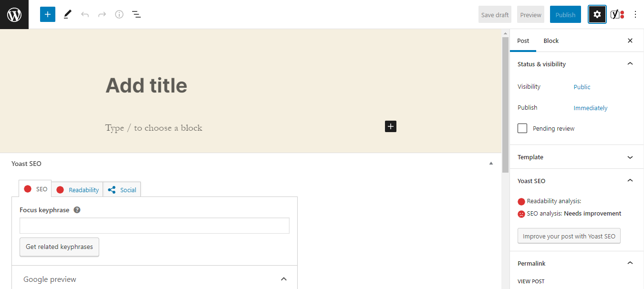644x289 pixels.
Task: Click the Focus keyphrase input field
Action: coord(155,226)
